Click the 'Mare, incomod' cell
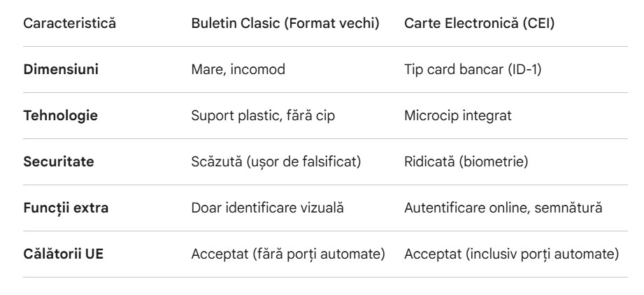The image size is (644, 295). [230, 70]
